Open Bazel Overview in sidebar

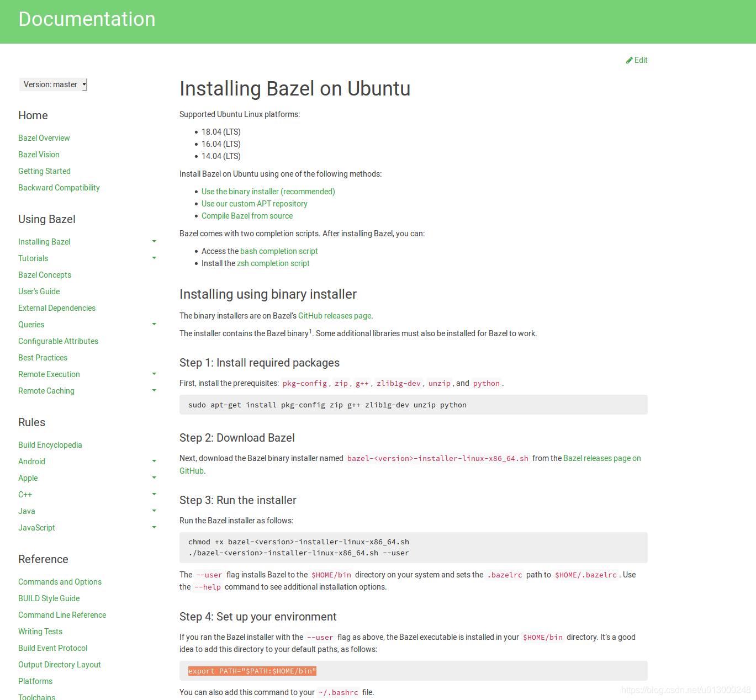[x=44, y=138]
